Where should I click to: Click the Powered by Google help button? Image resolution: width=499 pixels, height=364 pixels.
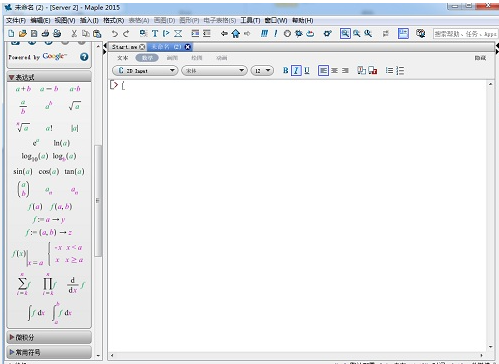pos(84,57)
